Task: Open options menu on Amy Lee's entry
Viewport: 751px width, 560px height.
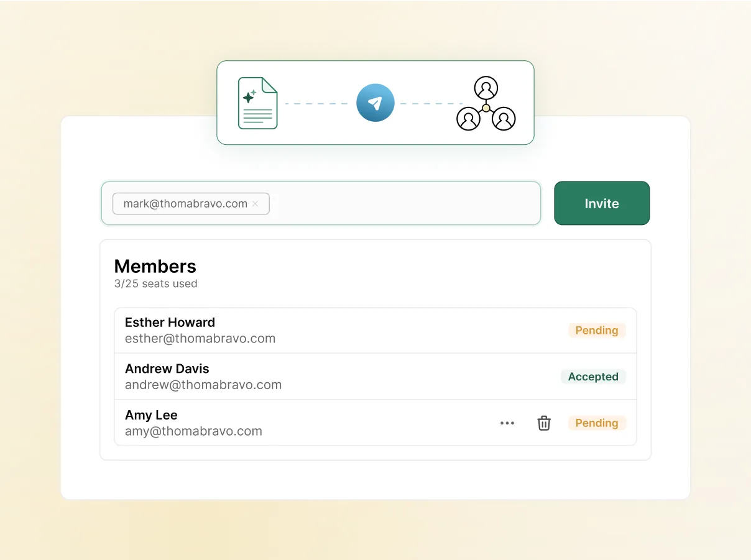Action: coord(507,423)
